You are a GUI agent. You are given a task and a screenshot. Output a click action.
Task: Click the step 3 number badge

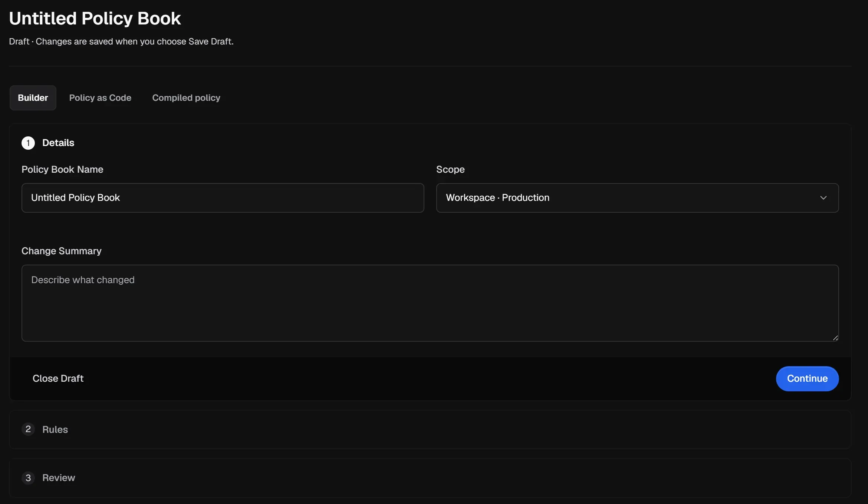(28, 478)
